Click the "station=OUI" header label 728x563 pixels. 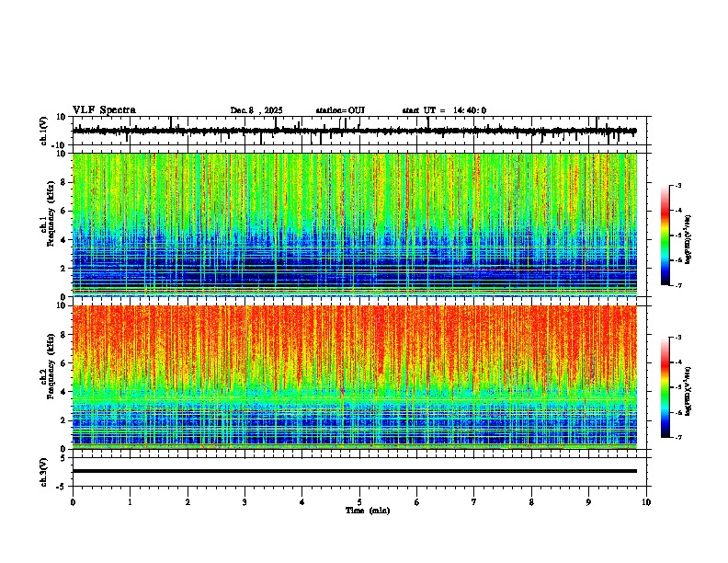(x=340, y=110)
